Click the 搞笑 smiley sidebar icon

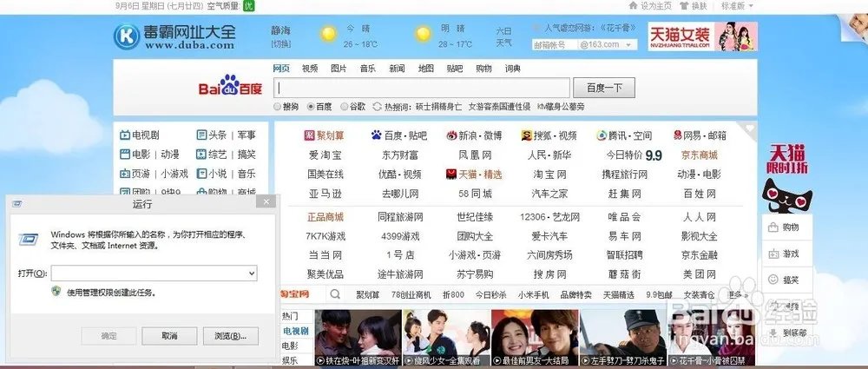pyautogui.click(x=773, y=280)
